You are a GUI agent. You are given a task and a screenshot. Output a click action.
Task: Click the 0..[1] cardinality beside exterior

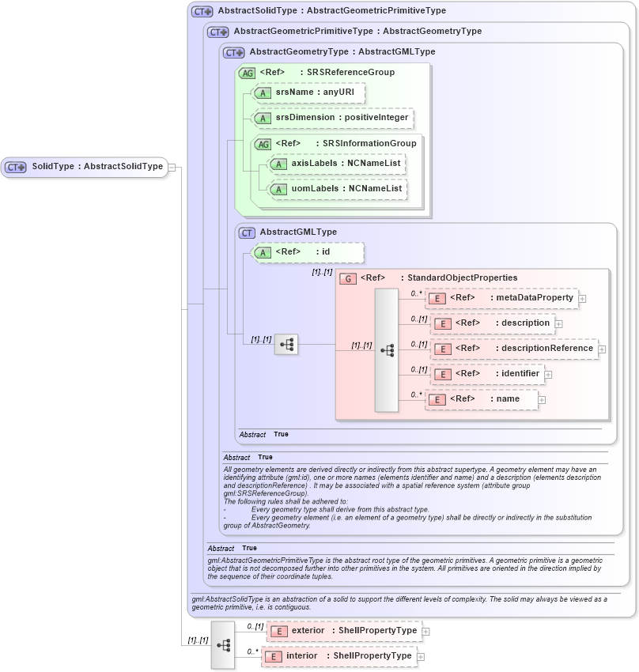click(255, 627)
